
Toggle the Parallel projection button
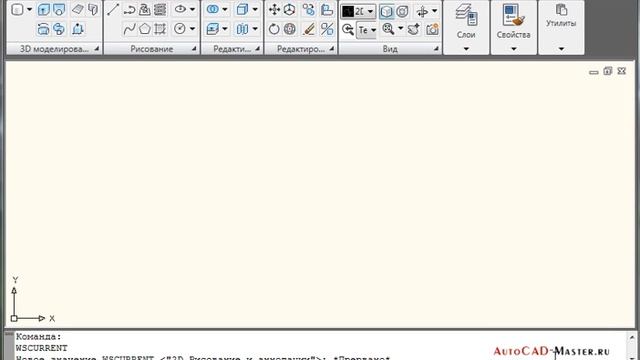click(386, 11)
